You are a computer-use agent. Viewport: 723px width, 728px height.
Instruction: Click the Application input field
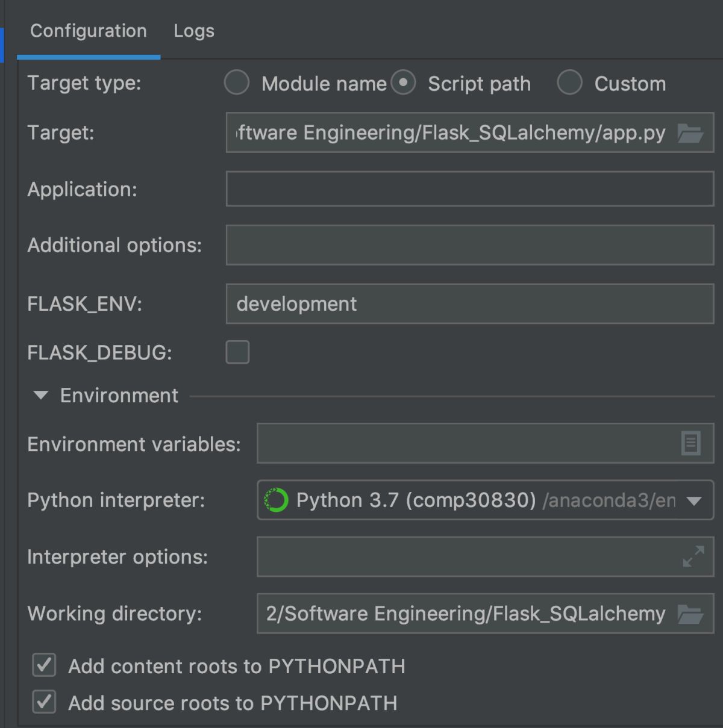[470, 189]
